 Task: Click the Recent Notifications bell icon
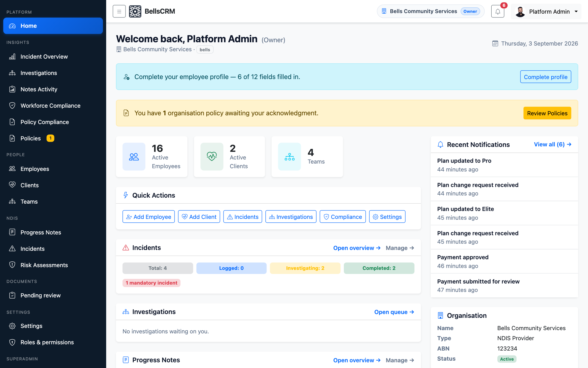440,144
